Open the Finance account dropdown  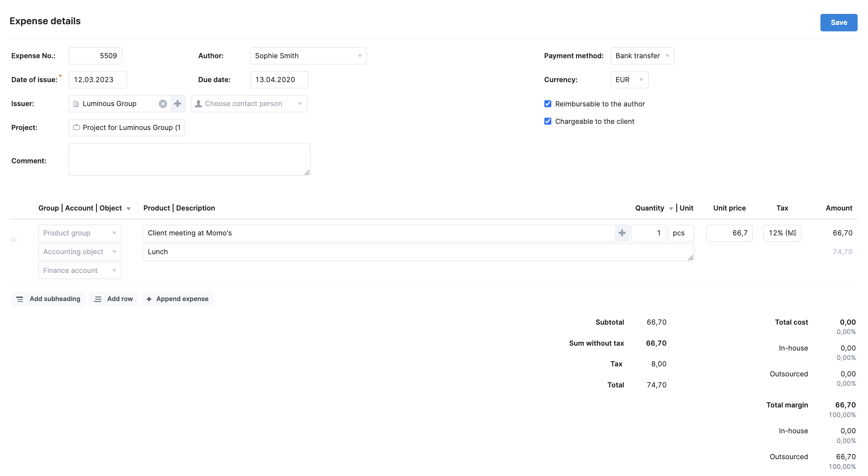pos(80,271)
